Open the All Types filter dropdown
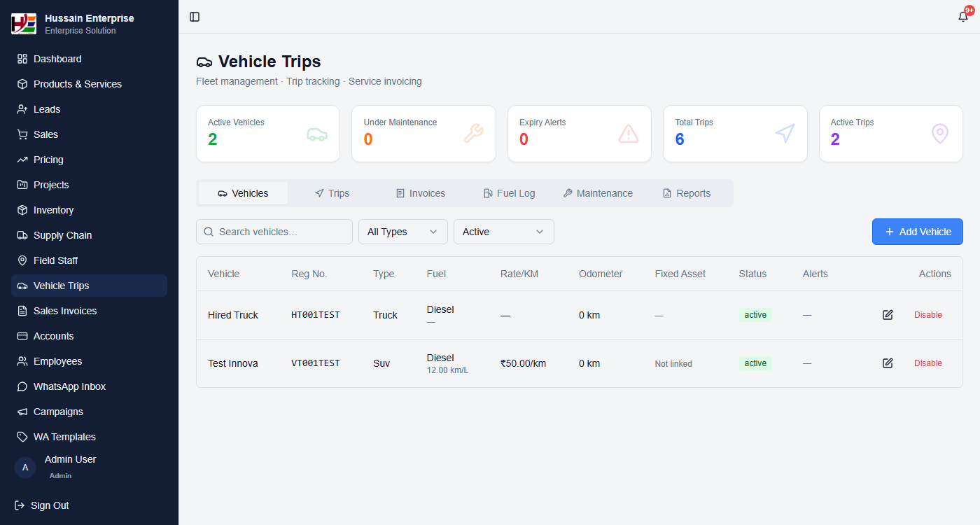 (403, 232)
